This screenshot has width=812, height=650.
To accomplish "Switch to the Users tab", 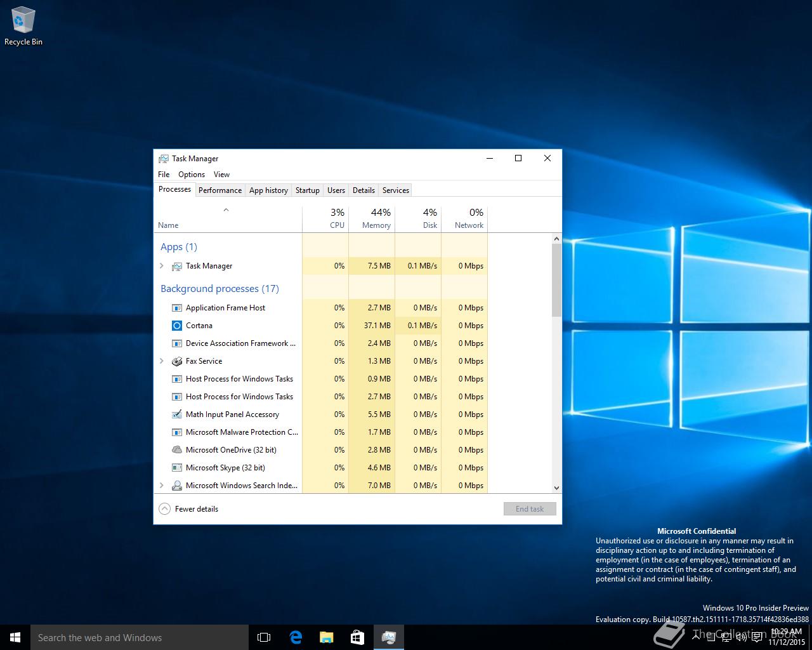I will click(336, 190).
